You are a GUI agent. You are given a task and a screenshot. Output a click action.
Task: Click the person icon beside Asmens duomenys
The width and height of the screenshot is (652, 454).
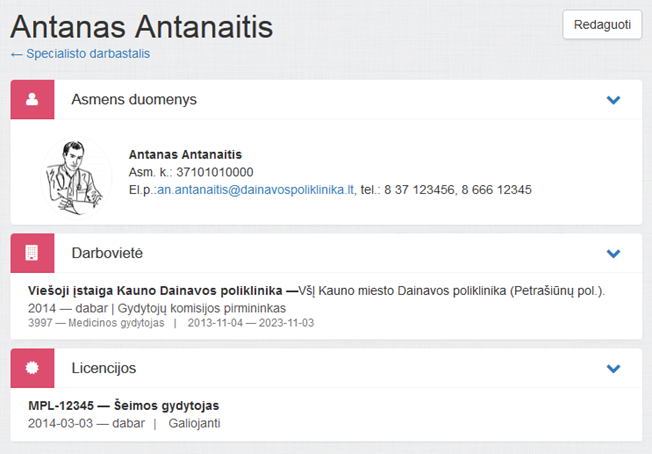coord(31,100)
